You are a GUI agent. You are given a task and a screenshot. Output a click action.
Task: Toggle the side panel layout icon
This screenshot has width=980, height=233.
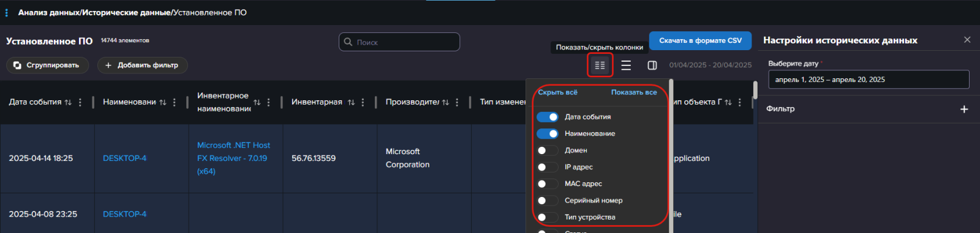652,65
